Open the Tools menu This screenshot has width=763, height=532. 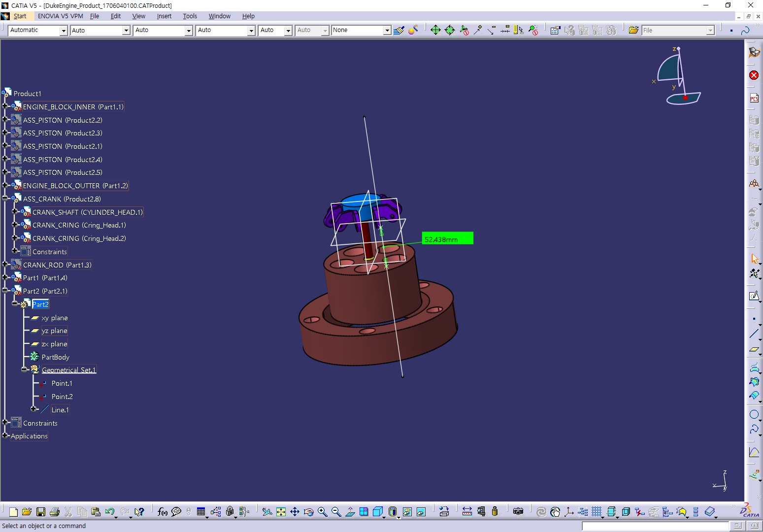click(x=190, y=16)
